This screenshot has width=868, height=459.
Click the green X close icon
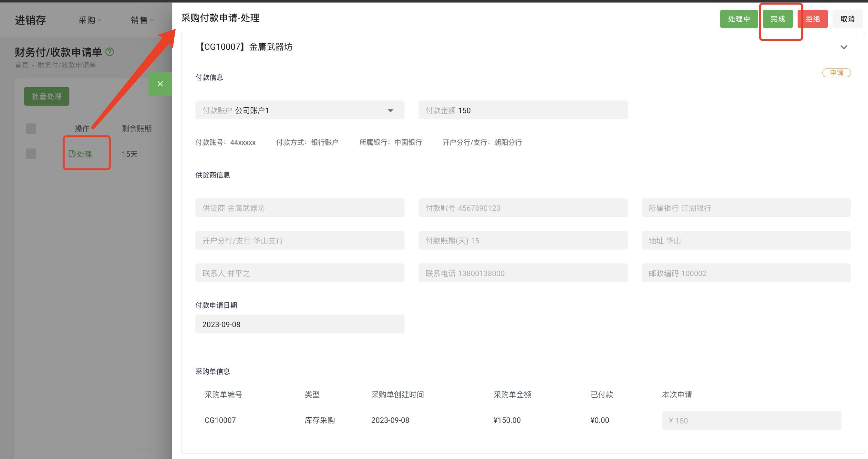[x=160, y=84]
